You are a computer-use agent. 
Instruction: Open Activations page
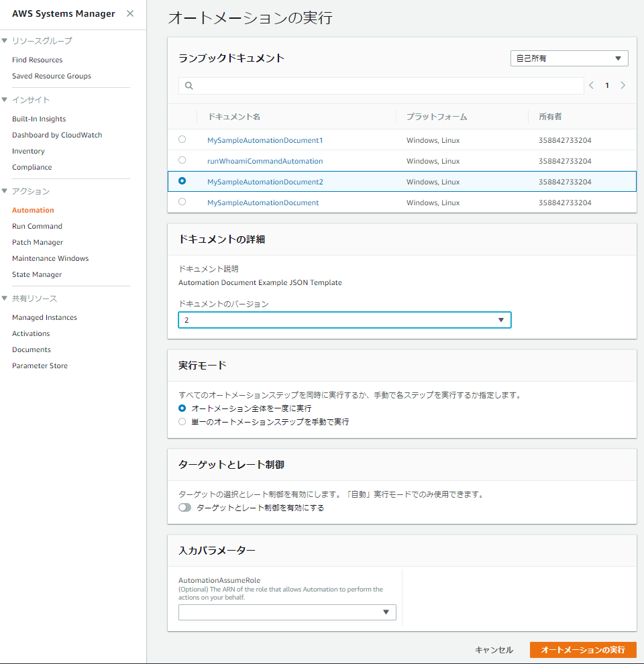[31, 334]
